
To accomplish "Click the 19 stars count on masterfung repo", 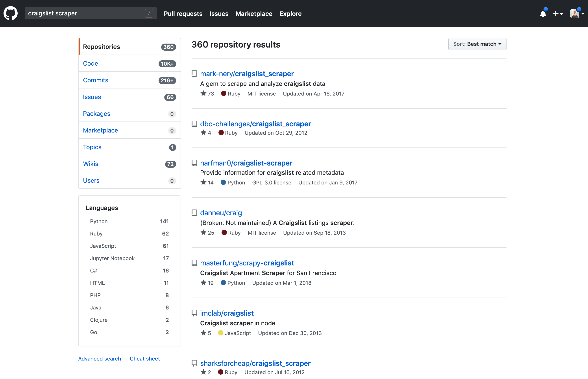I will pyautogui.click(x=207, y=283).
